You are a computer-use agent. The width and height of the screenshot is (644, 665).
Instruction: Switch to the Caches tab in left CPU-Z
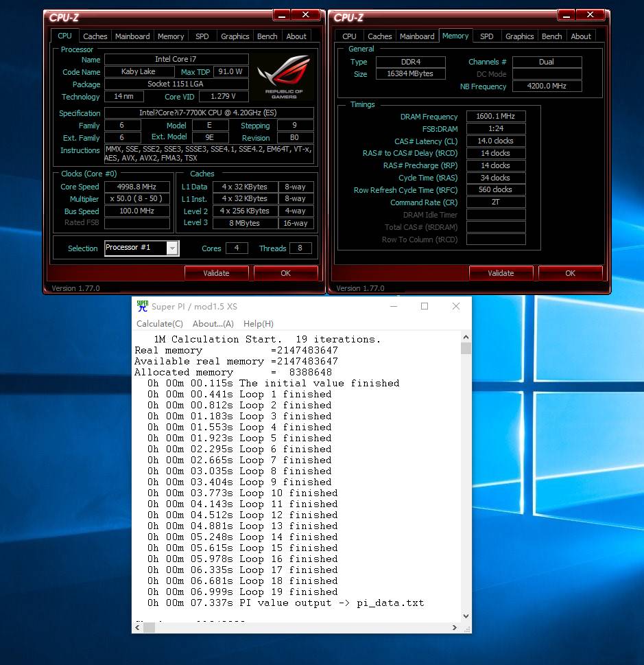click(x=95, y=36)
